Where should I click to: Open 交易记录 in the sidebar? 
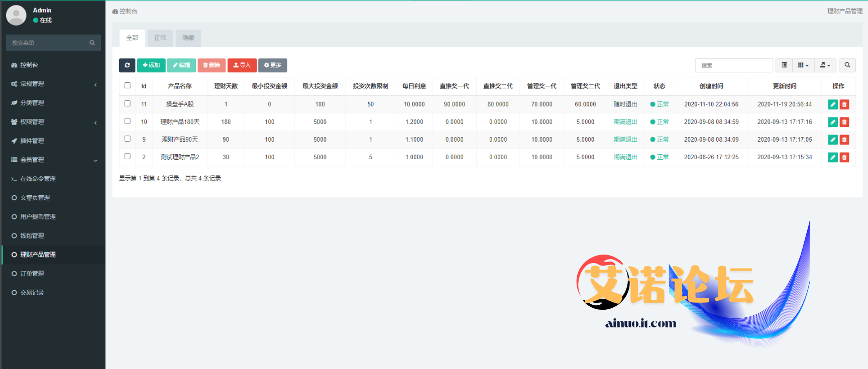pos(53,293)
